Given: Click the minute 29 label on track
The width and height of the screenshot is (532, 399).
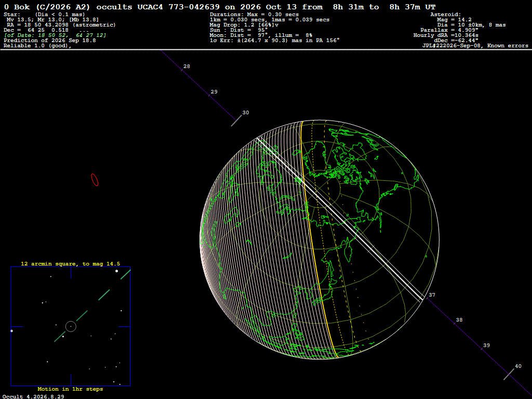Looking at the screenshot, I should [x=214, y=91].
